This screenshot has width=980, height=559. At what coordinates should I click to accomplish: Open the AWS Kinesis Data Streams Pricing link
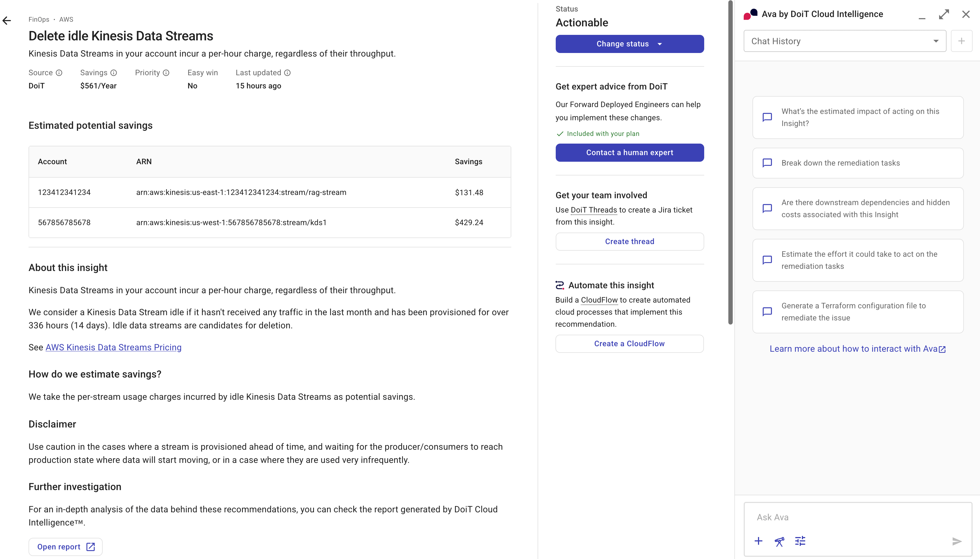tap(113, 348)
